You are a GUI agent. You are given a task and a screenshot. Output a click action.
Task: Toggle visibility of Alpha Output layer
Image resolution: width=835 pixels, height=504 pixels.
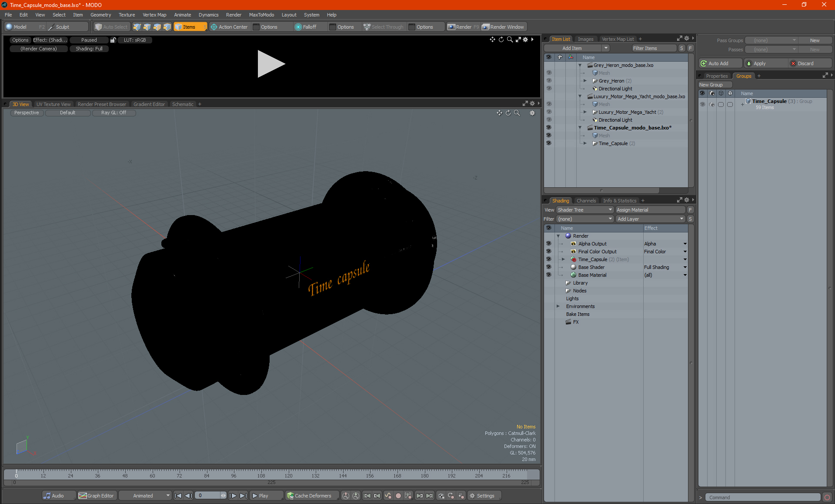[549, 244]
